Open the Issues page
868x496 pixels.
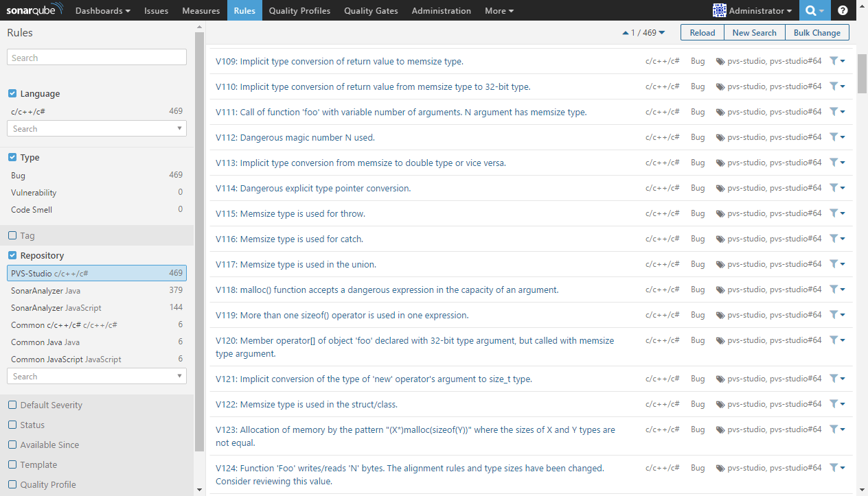click(x=157, y=10)
